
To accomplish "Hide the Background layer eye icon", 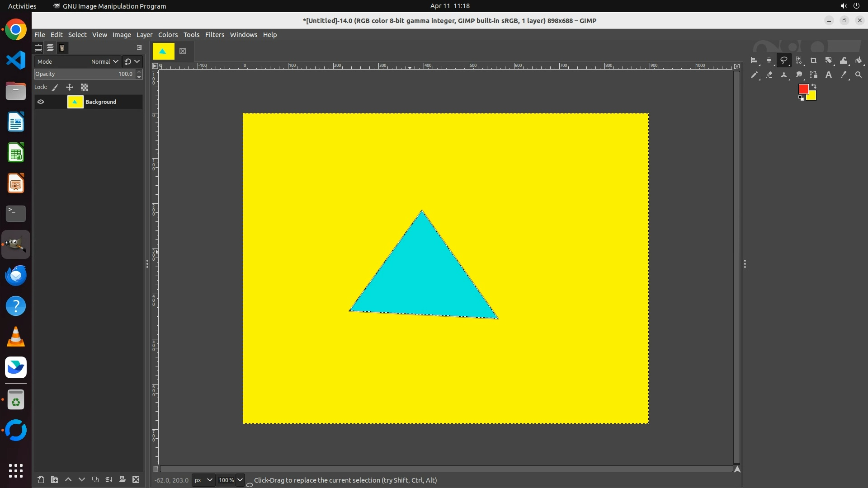I will coord(41,102).
